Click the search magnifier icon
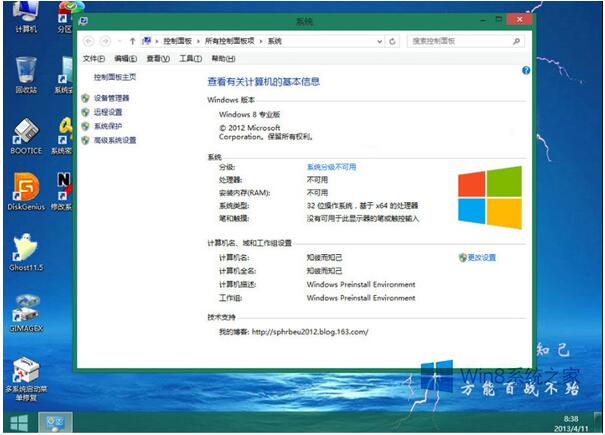This screenshot has height=435, width=605. pyautogui.click(x=516, y=41)
